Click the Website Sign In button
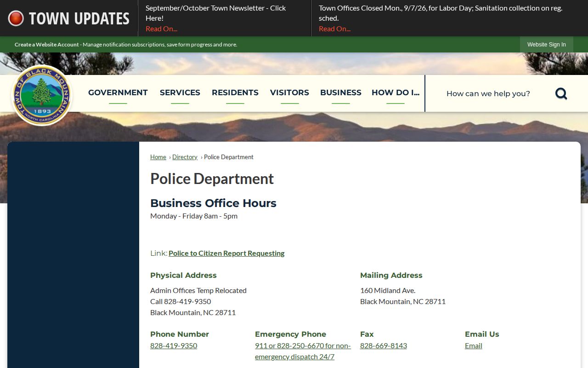Image resolution: width=588 pixels, height=368 pixels. 547,45
